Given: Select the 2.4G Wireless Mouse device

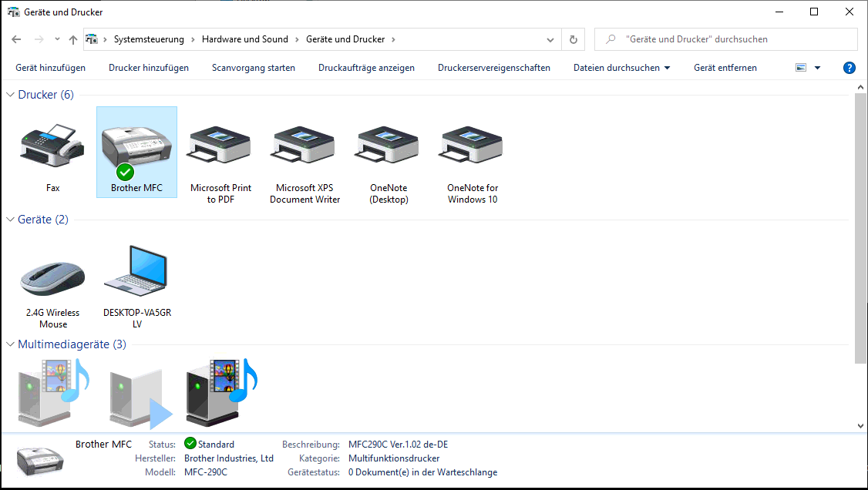Looking at the screenshot, I should (52, 278).
